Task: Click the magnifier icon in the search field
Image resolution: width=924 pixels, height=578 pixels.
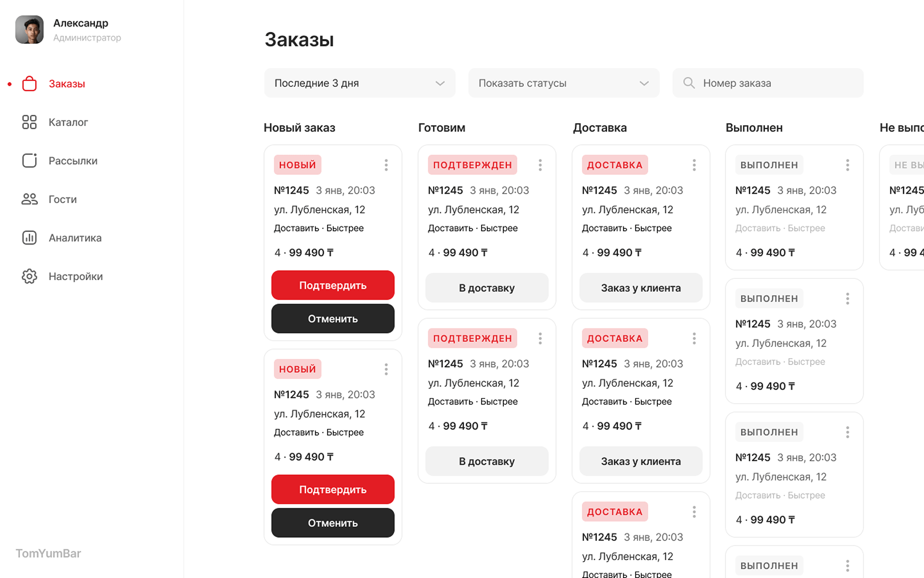Action: point(689,83)
